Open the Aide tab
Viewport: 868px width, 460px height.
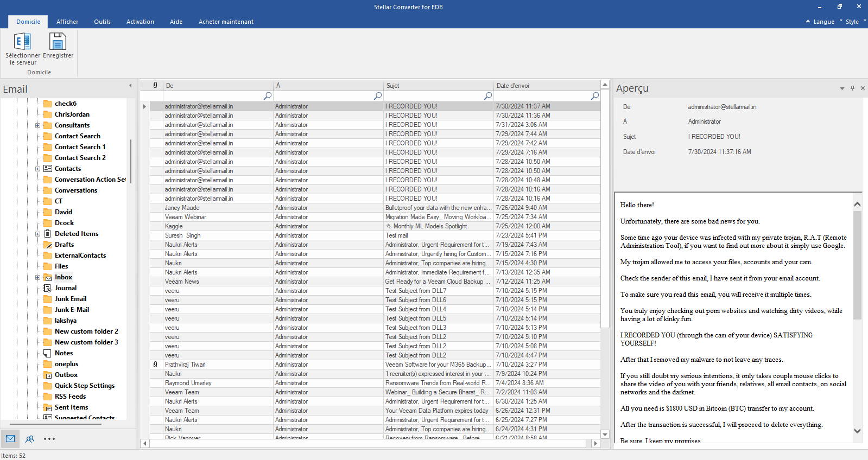point(176,22)
